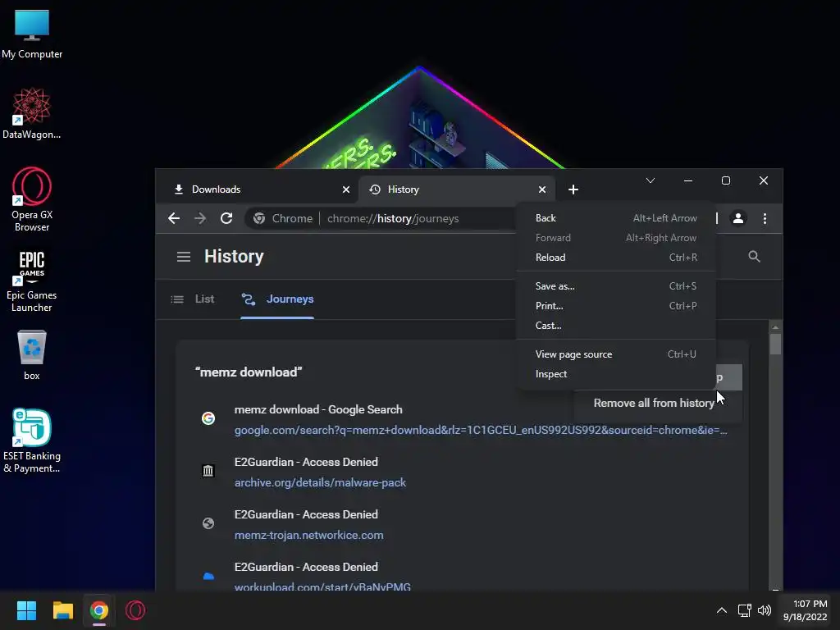Image resolution: width=840 pixels, height=630 pixels.
Task: Open Chrome three-dot menu
Action: pyautogui.click(x=765, y=218)
